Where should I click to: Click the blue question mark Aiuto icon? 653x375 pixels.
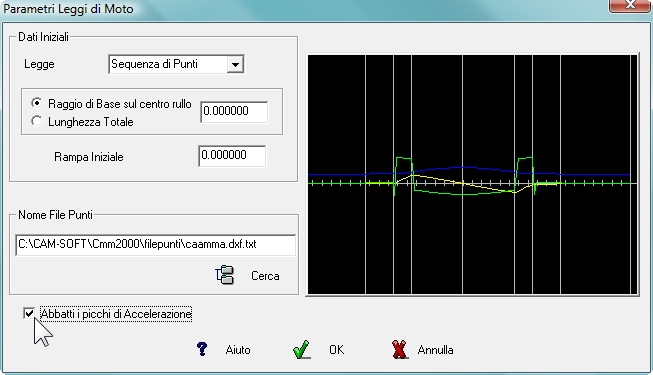tap(202, 349)
